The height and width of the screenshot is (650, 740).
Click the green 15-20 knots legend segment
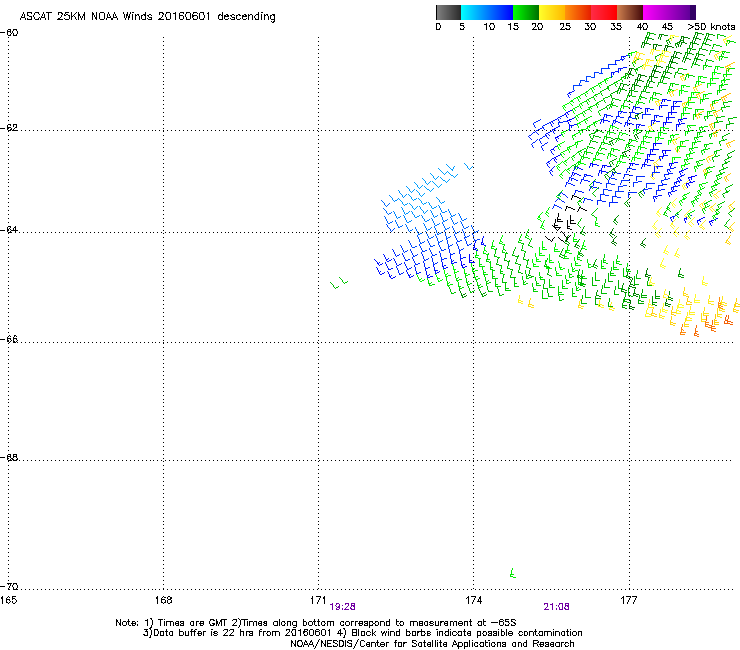526,12
